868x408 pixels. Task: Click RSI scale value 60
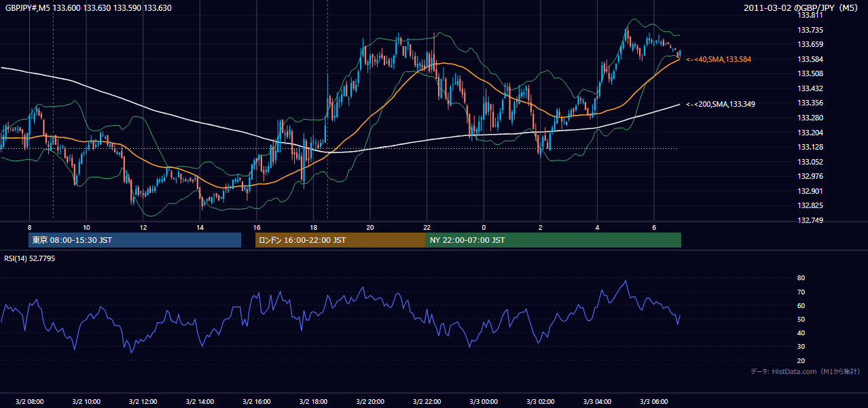801,306
